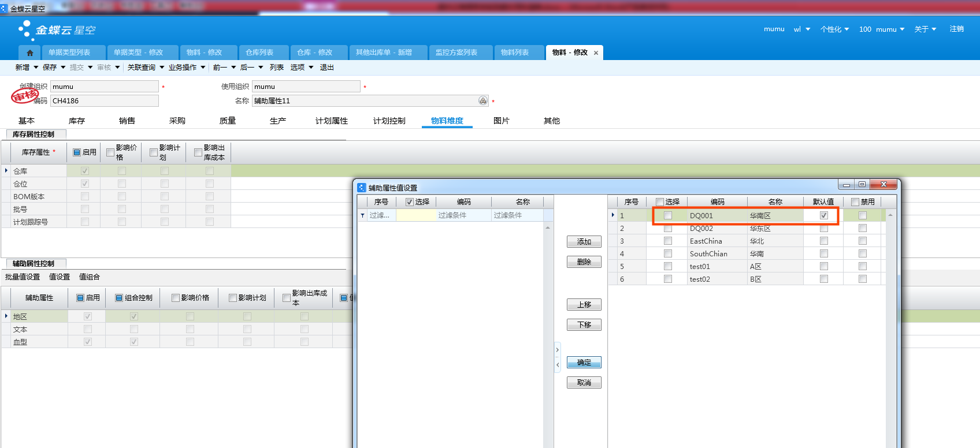Open the 新增 dropdown arrow
Screen dimensions: 980x448
[x=36, y=68]
